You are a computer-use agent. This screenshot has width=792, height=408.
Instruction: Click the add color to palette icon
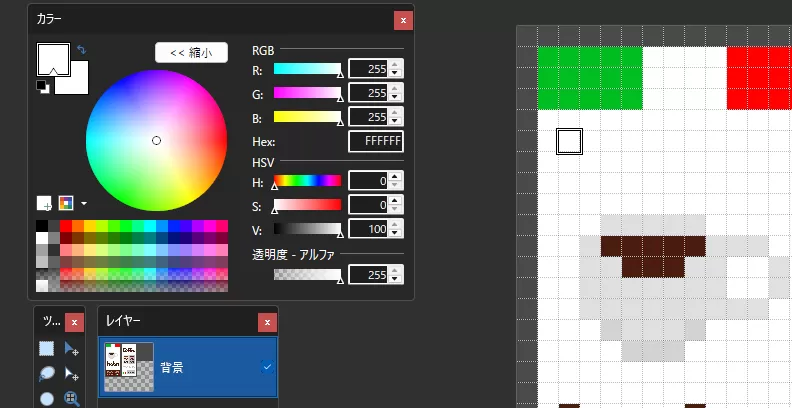44,203
